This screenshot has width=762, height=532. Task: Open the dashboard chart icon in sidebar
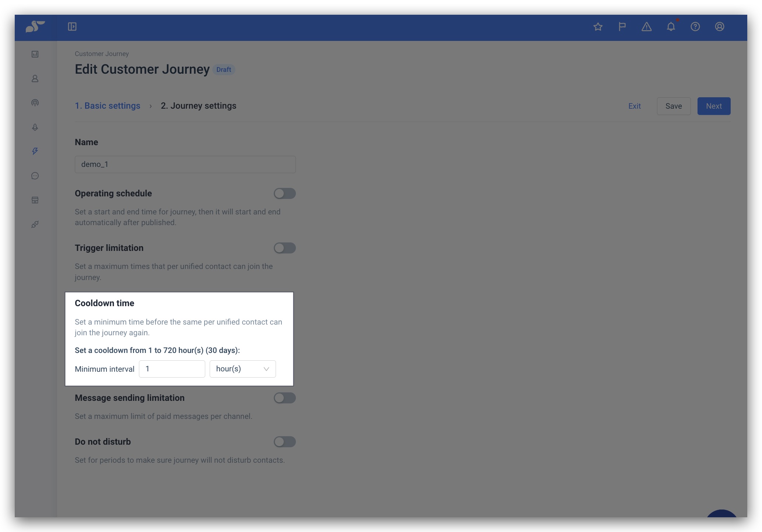tap(35, 54)
